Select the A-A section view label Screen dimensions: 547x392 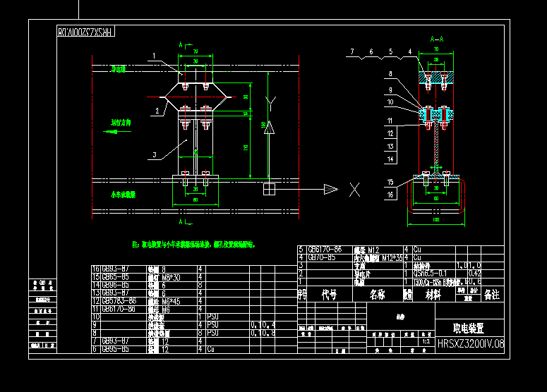(x=436, y=39)
